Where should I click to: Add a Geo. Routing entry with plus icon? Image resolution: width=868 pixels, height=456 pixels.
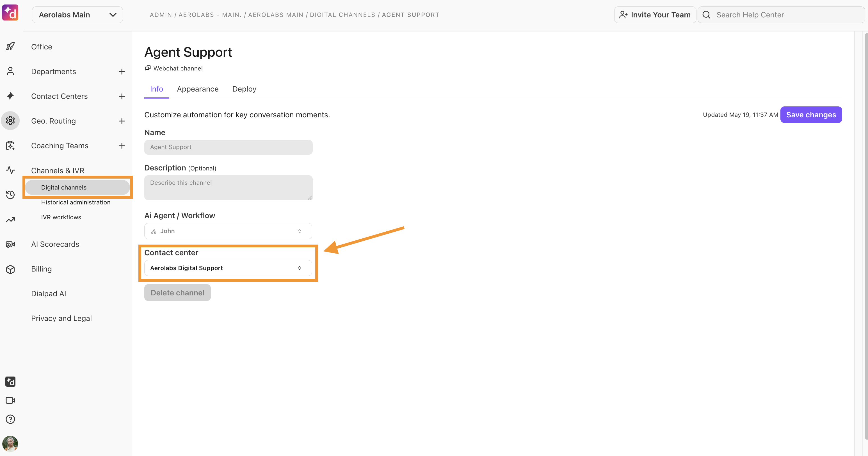[x=122, y=121]
